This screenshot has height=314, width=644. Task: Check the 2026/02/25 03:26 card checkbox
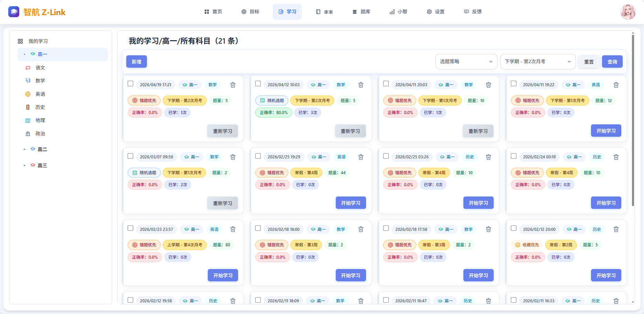point(386,156)
